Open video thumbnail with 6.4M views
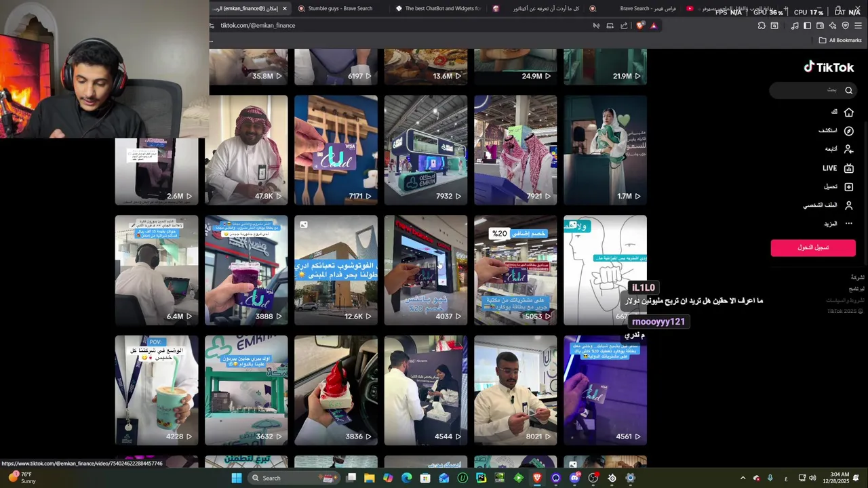868x488 pixels. click(x=157, y=270)
